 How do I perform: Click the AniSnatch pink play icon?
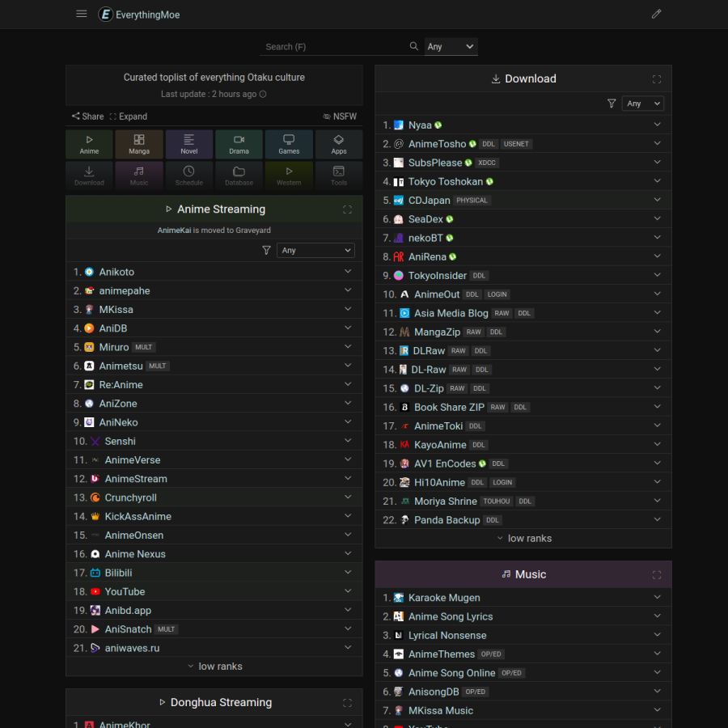pos(95,629)
